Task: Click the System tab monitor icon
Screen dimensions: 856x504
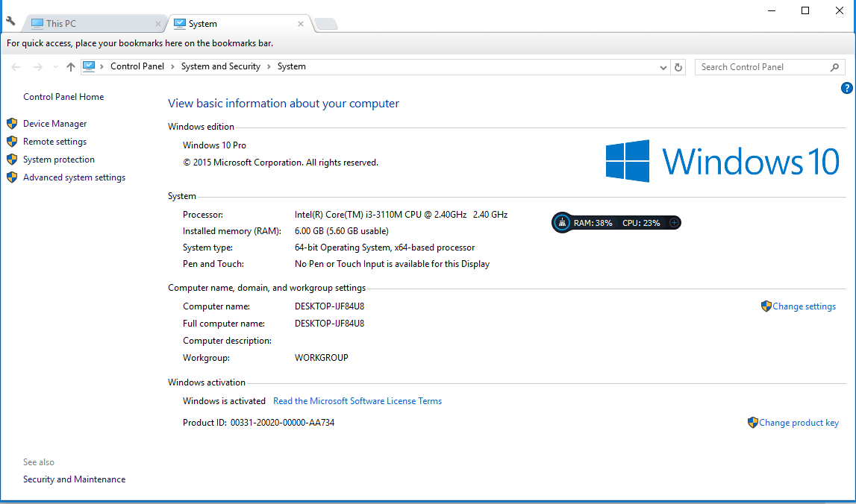Action: (x=180, y=23)
